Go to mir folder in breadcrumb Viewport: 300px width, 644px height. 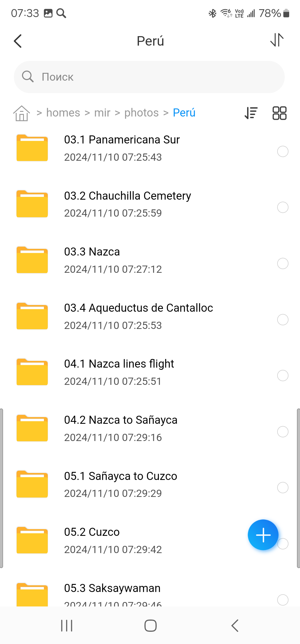tap(102, 113)
